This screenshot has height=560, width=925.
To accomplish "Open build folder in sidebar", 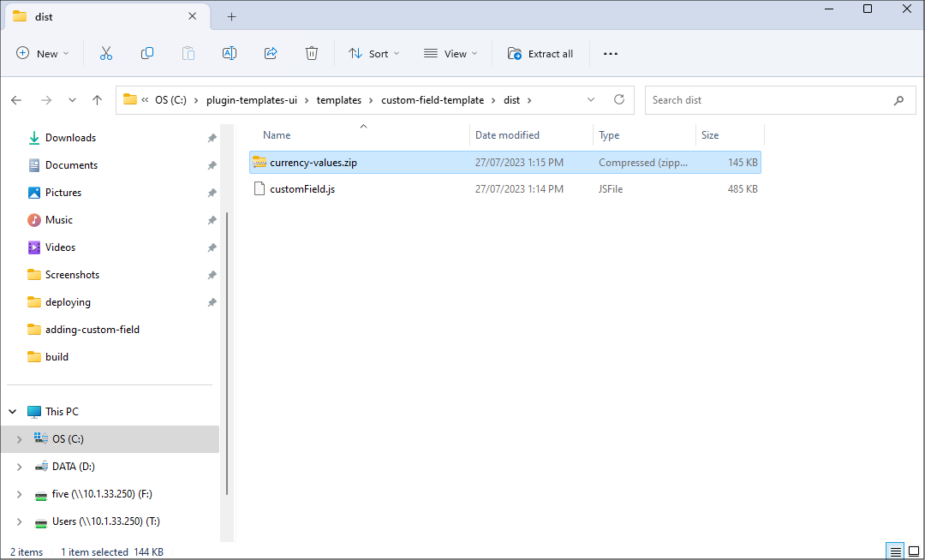I will pyautogui.click(x=57, y=357).
